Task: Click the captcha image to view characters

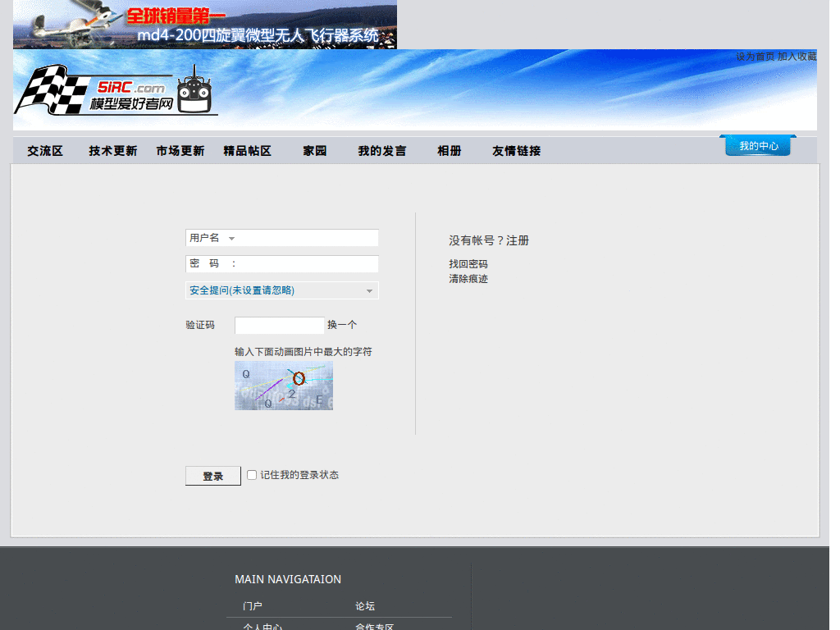Action: pos(284,386)
